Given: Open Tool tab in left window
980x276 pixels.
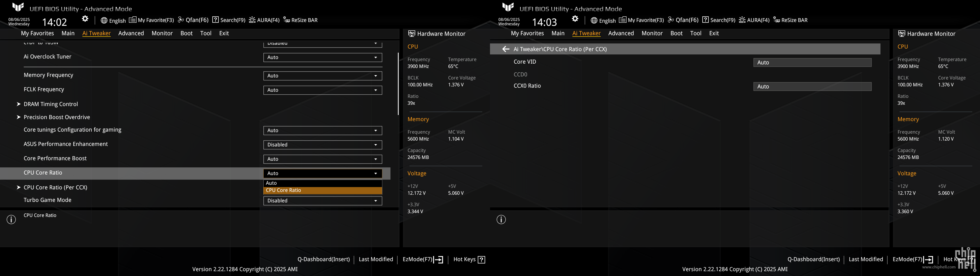Looking at the screenshot, I should (x=206, y=33).
